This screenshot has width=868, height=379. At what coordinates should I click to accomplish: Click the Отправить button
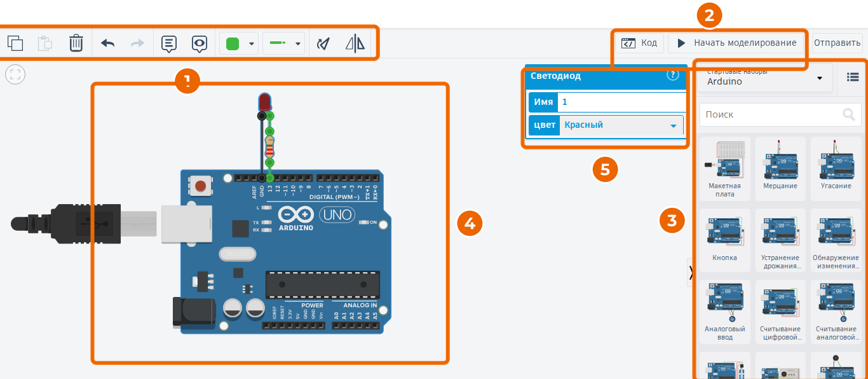point(837,43)
